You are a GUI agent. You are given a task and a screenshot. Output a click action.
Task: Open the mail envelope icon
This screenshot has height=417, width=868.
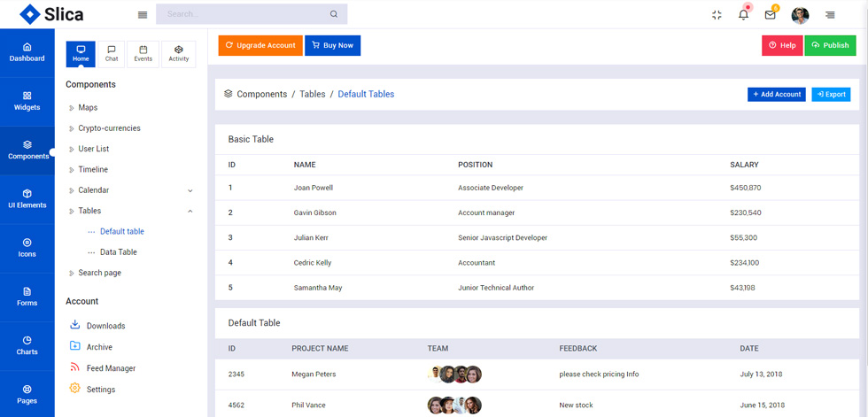click(x=770, y=15)
